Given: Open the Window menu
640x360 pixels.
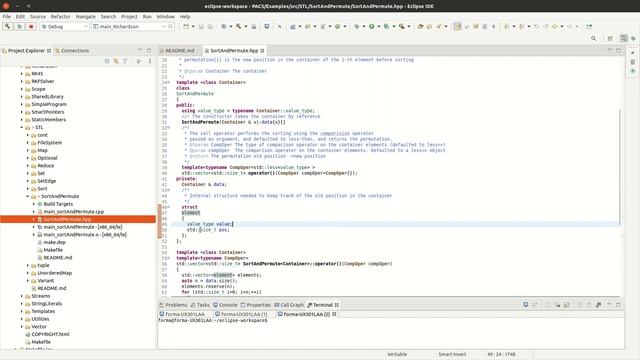Looking at the screenshot, I should tap(165, 17).
